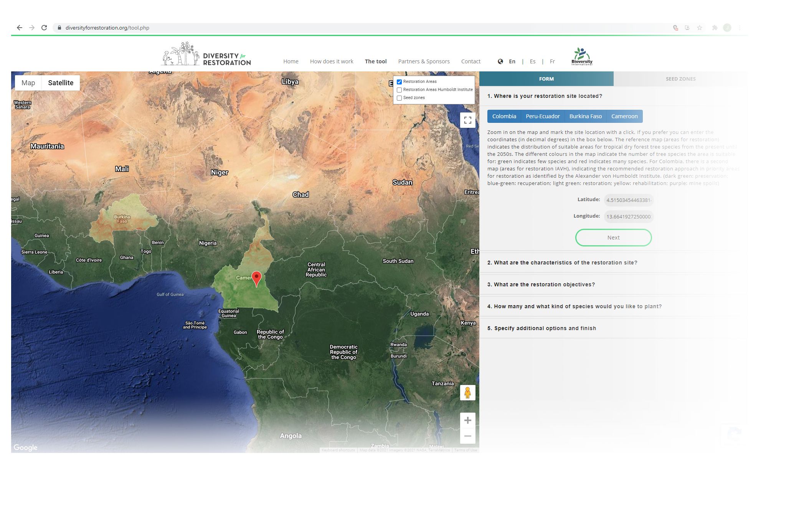The width and height of the screenshot is (799, 532).
Task: Click the Bioversity International logo
Action: pyautogui.click(x=582, y=56)
